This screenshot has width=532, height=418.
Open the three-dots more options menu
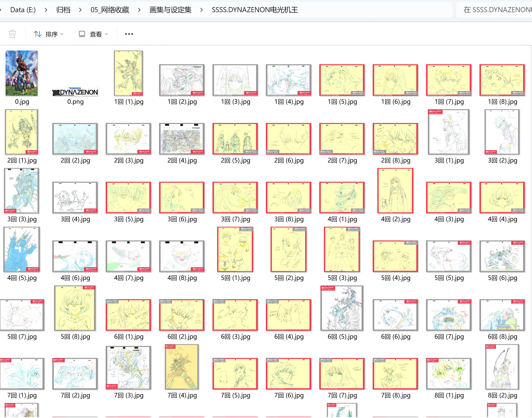(x=129, y=34)
